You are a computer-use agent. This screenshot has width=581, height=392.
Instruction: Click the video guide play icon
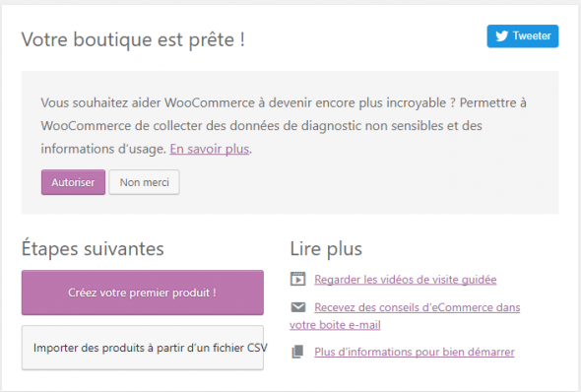pos(298,279)
